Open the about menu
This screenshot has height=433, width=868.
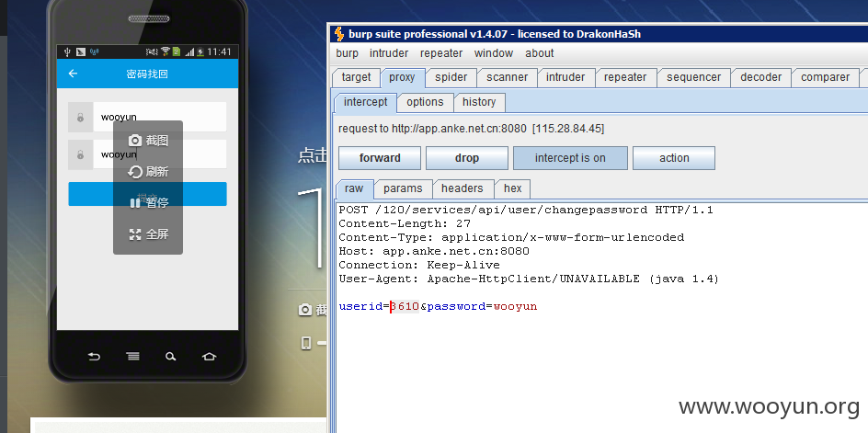click(x=539, y=53)
